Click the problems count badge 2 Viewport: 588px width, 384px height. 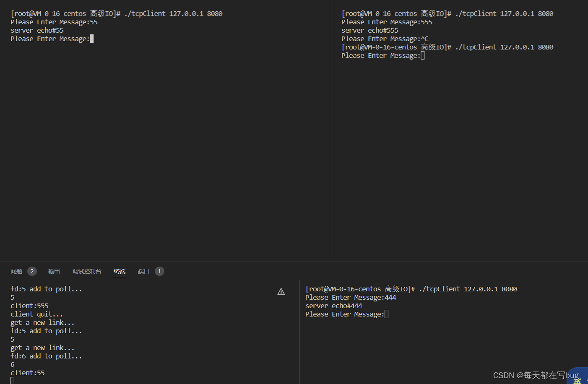32,271
